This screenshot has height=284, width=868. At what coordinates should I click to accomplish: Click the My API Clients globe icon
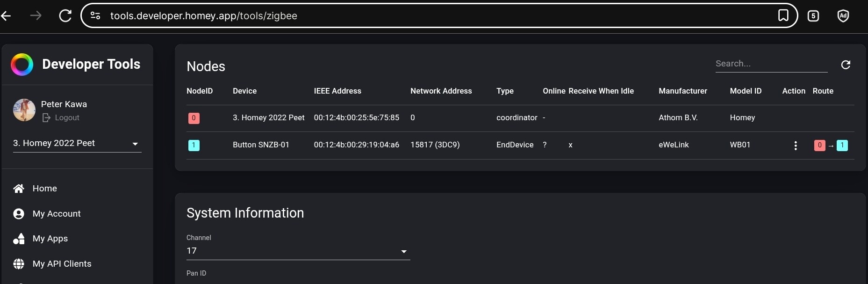[19, 264]
